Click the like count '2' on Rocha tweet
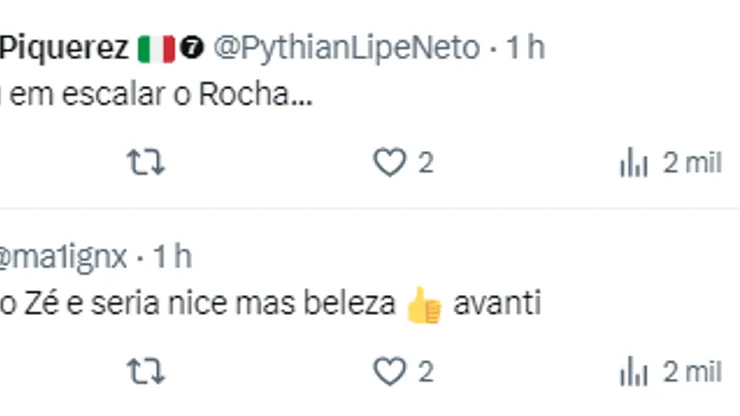740x416 pixels. click(426, 164)
